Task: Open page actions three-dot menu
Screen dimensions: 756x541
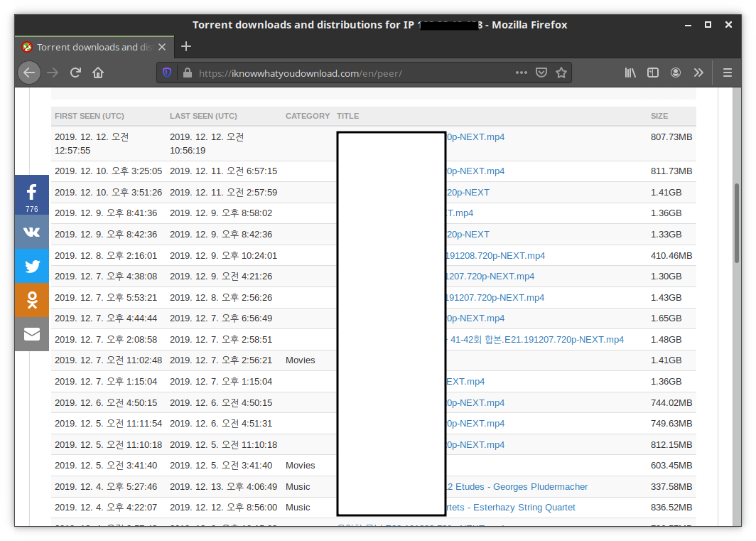Action: click(522, 73)
